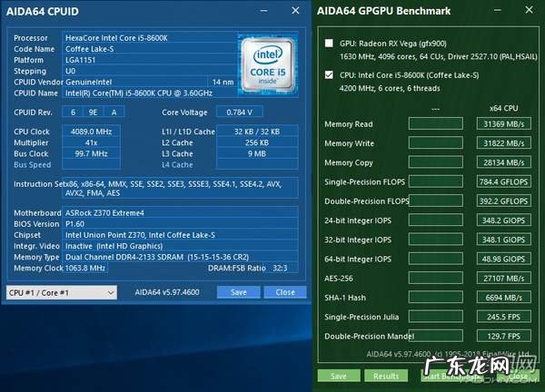Click the Chipset value Intel Union Point Z370
The height and width of the screenshot is (392, 545).
pos(180,235)
